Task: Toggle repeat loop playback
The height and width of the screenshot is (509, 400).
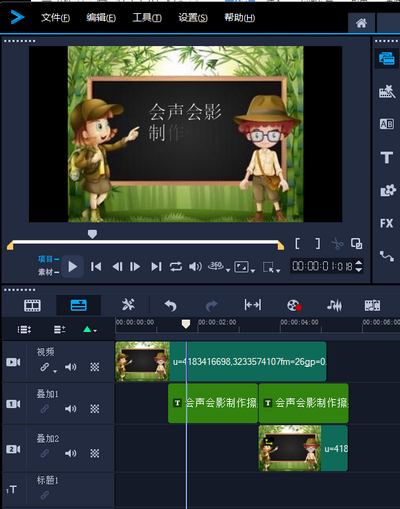Action: click(176, 266)
